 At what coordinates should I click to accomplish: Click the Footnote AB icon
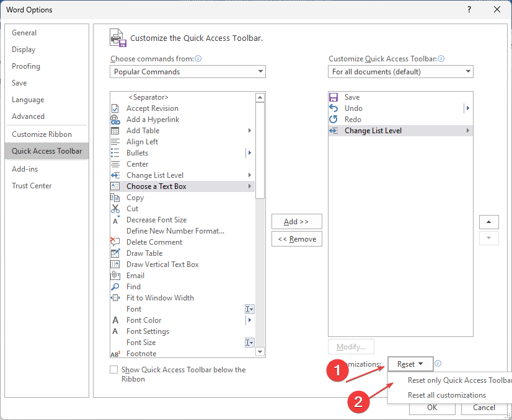point(115,354)
